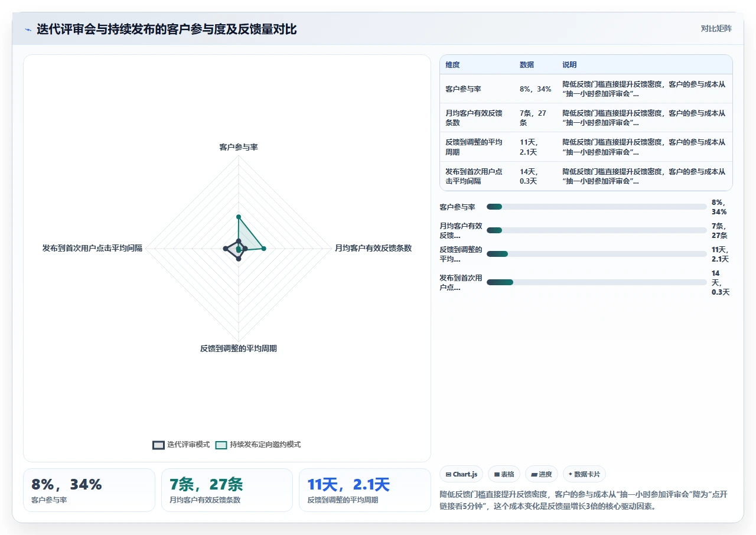Image resolution: width=756 pixels, height=535 pixels.
Task: Click the dashboard title text
Action: 167,29
